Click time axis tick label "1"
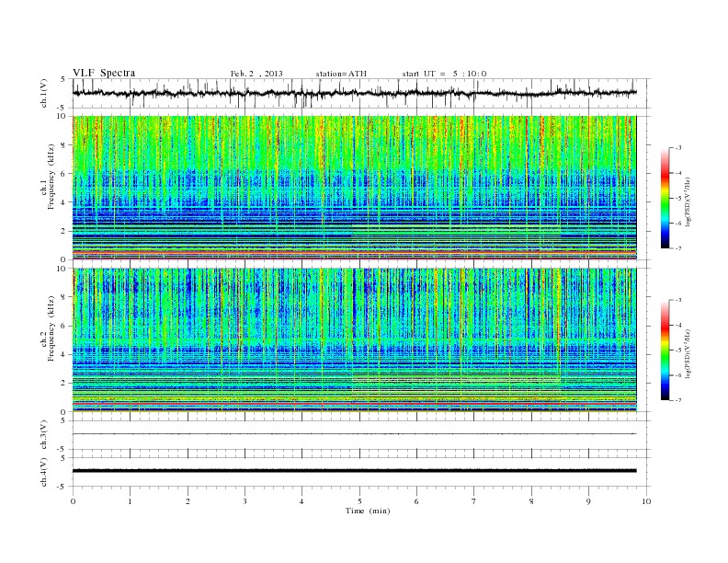 click(130, 501)
